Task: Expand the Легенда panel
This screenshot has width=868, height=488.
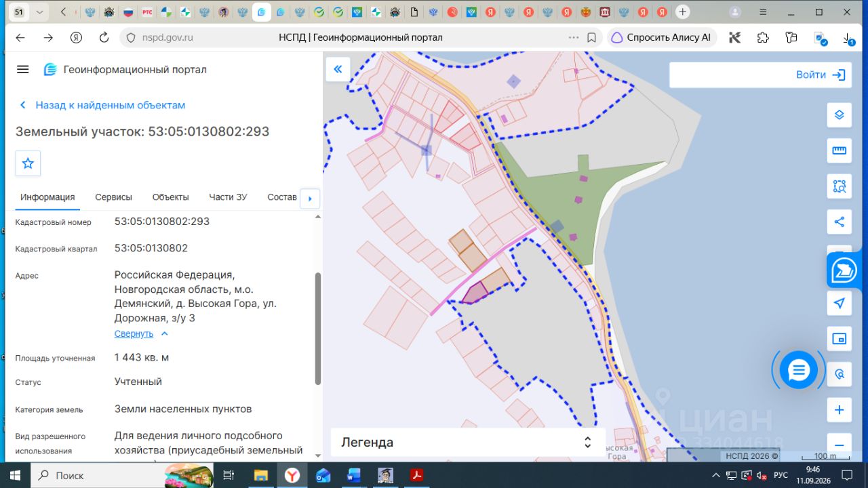Action: (x=468, y=443)
